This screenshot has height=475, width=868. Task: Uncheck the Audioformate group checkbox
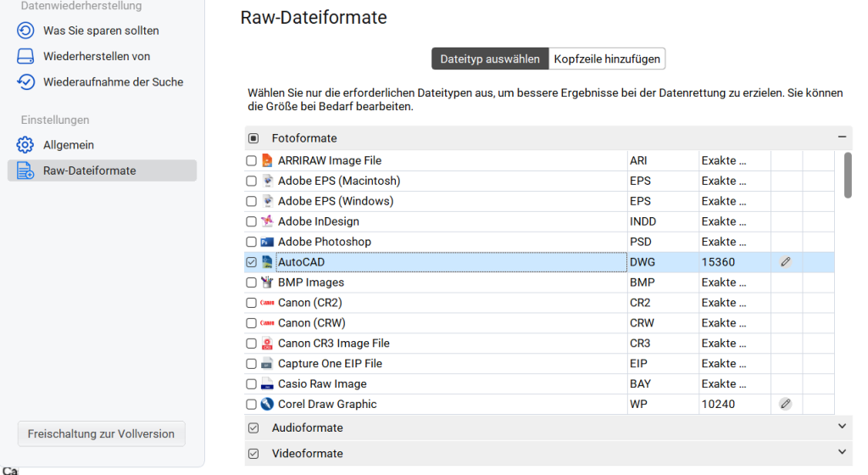point(253,428)
